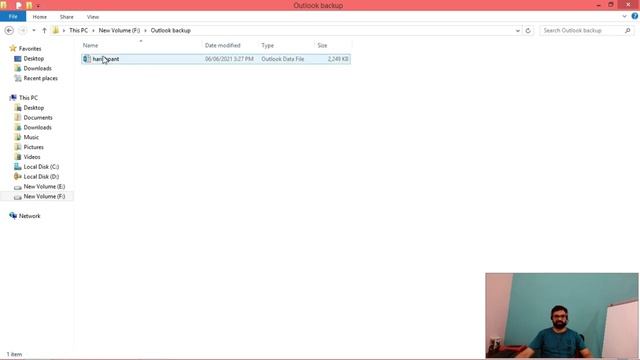Click the address bar folder icon
Screen dimensions: 640x360
(56, 30)
